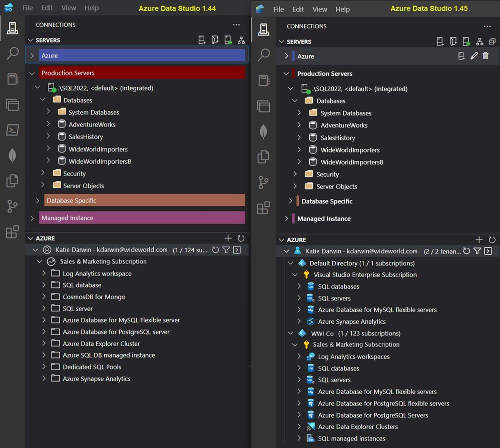500x448 pixels.
Task: Click filter subscriptions icon on 1.44 Katie Darwin row
Action: coord(226,250)
